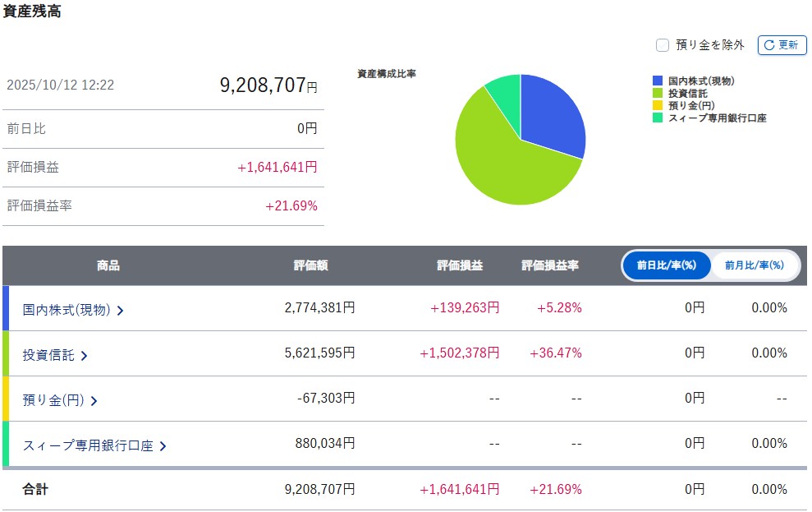Expand chevron next to 国内株式(現物)
This screenshot has width=812, height=512.
(121, 311)
